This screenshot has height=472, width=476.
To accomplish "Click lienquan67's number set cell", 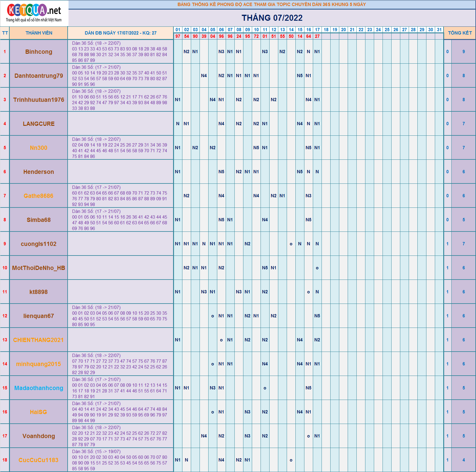I will coord(121,316).
